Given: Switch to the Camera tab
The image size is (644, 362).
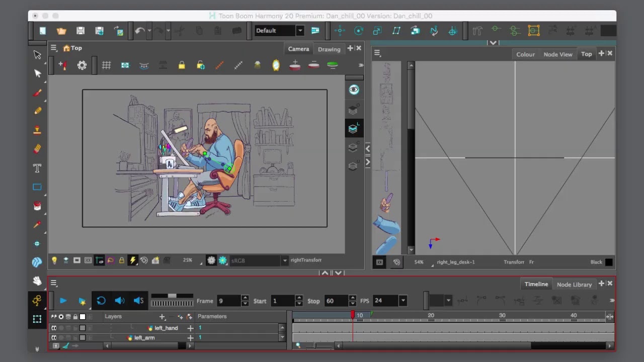Looking at the screenshot, I should pyautogui.click(x=298, y=49).
